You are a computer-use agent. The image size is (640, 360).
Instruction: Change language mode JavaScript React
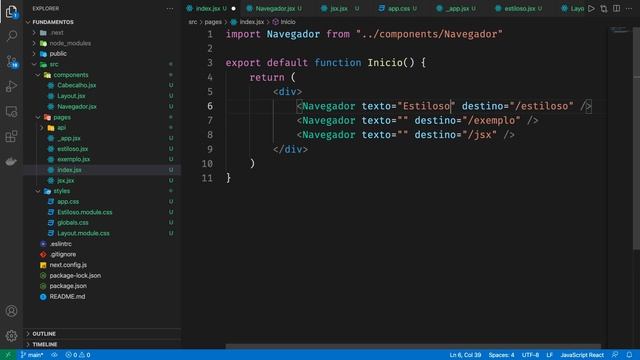(582, 355)
